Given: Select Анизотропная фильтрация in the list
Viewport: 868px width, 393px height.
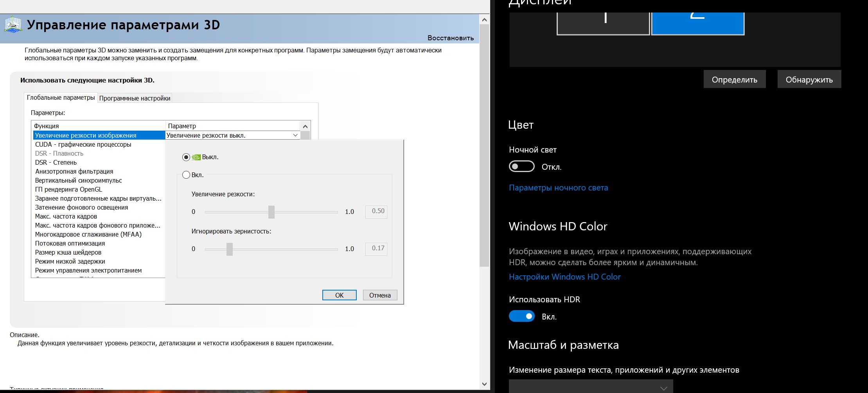Looking at the screenshot, I should pyautogui.click(x=74, y=171).
